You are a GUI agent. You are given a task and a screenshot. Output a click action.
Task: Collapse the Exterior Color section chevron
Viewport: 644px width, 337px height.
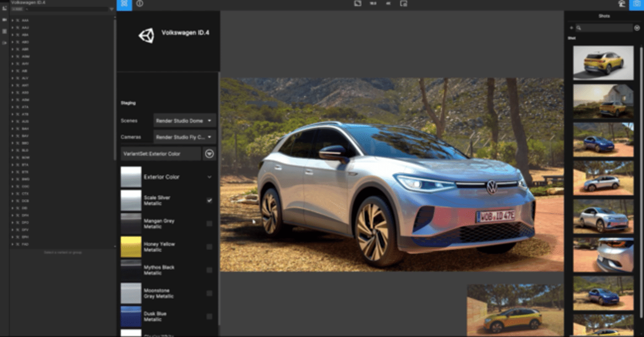tap(210, 177)
